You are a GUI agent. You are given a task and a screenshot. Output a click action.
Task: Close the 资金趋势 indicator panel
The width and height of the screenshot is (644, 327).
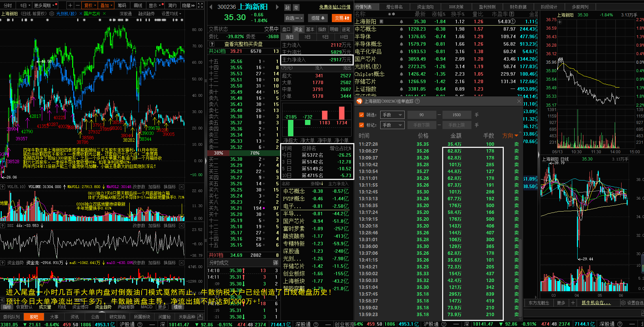coord(182,263)
